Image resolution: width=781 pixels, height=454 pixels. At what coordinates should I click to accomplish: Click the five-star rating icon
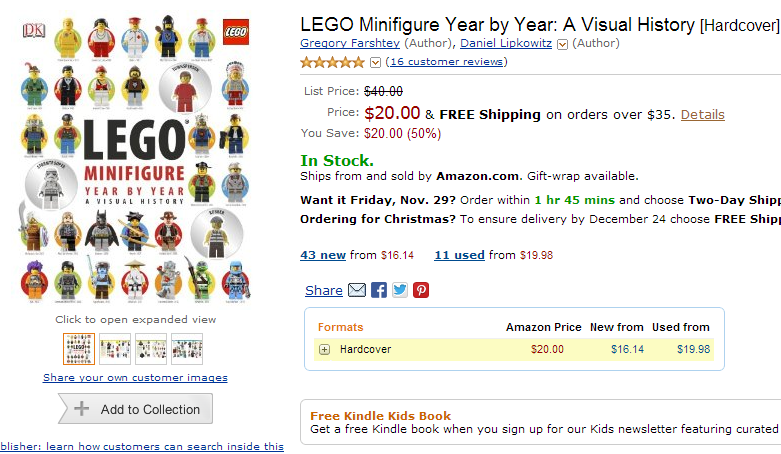333,62
